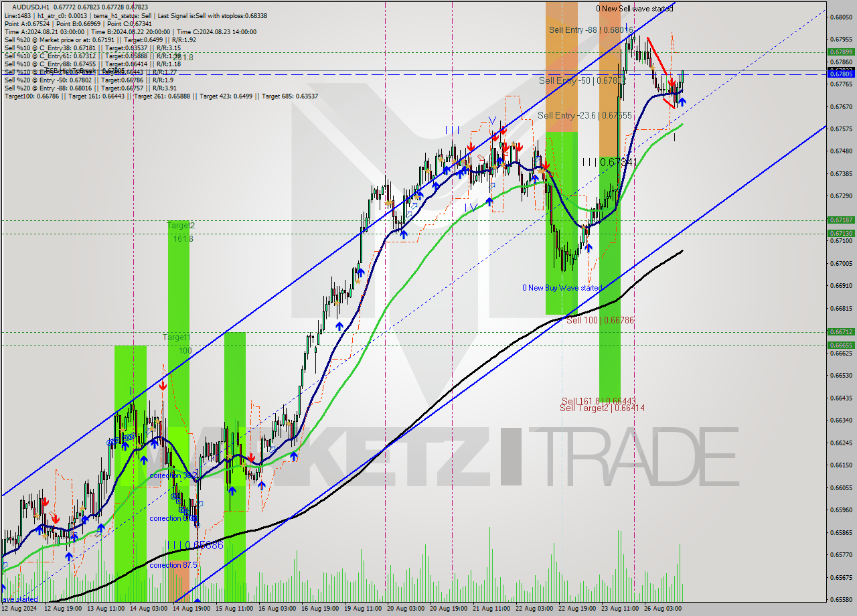
Task: Click the '23 Aug 11:00' time label
Action: tap(621, 609)
